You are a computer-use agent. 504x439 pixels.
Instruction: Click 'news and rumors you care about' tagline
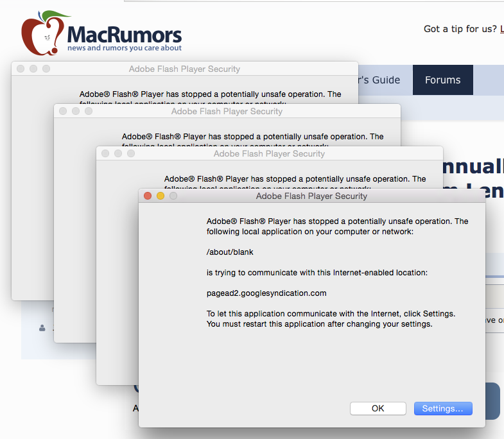(x=125, y=48)
